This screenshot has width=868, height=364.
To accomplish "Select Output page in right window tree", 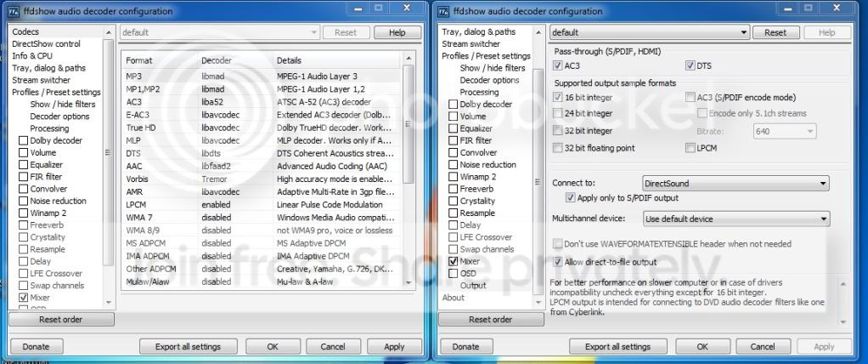I will tap(473, 285).
